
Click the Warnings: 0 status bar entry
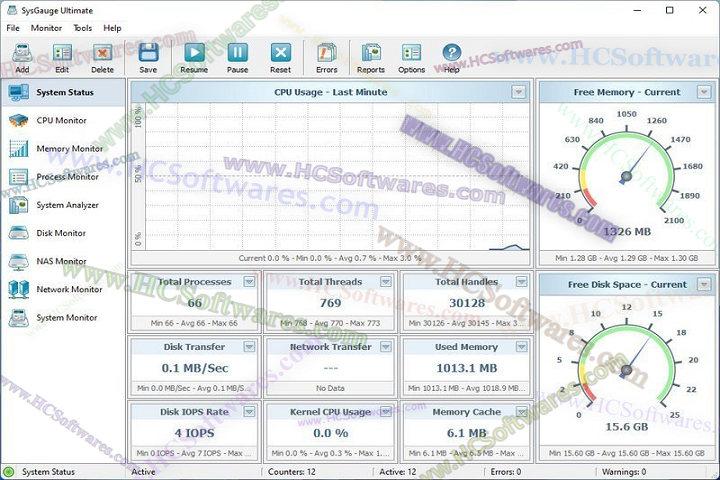[x=624, y=472]
